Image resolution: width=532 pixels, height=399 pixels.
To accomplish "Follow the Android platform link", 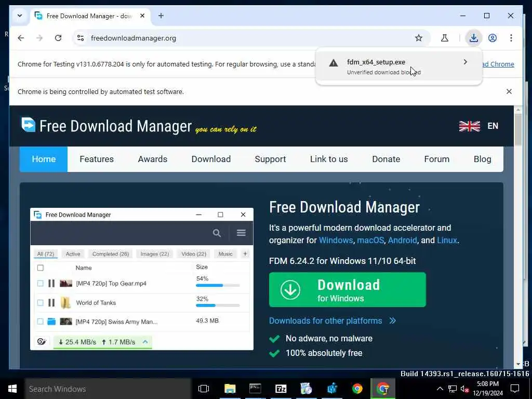I will point(403,240).
